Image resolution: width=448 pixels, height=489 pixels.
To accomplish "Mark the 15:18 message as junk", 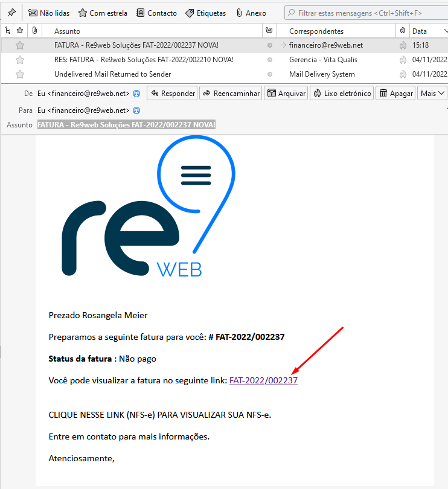I will point(403,45).
